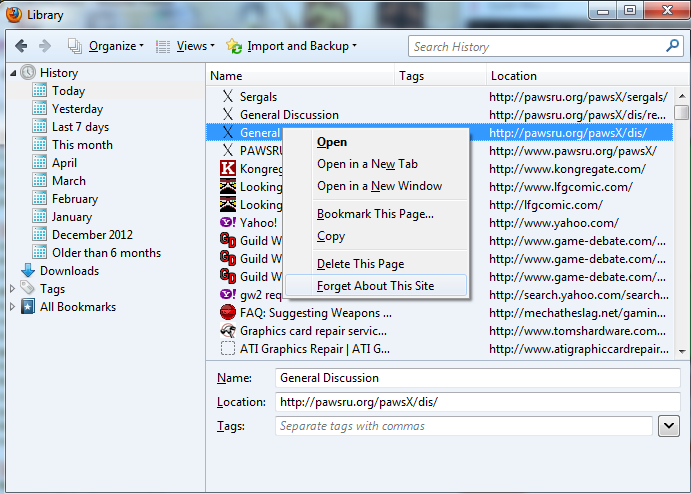This screenshot has height=494, width=691.
Task: Expand the All Bookmarks node
Action: click(12, 307)
